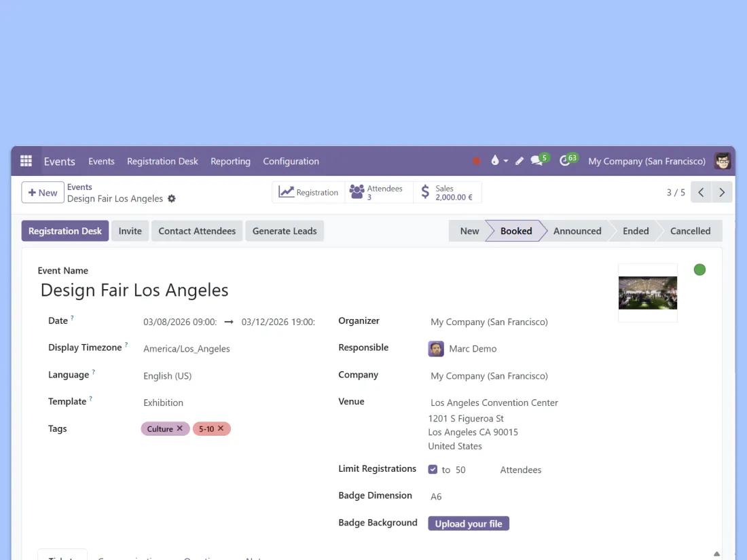Screen dimensions: 747x560
Task: Remove the 5-10 tag
Action: 221,428
